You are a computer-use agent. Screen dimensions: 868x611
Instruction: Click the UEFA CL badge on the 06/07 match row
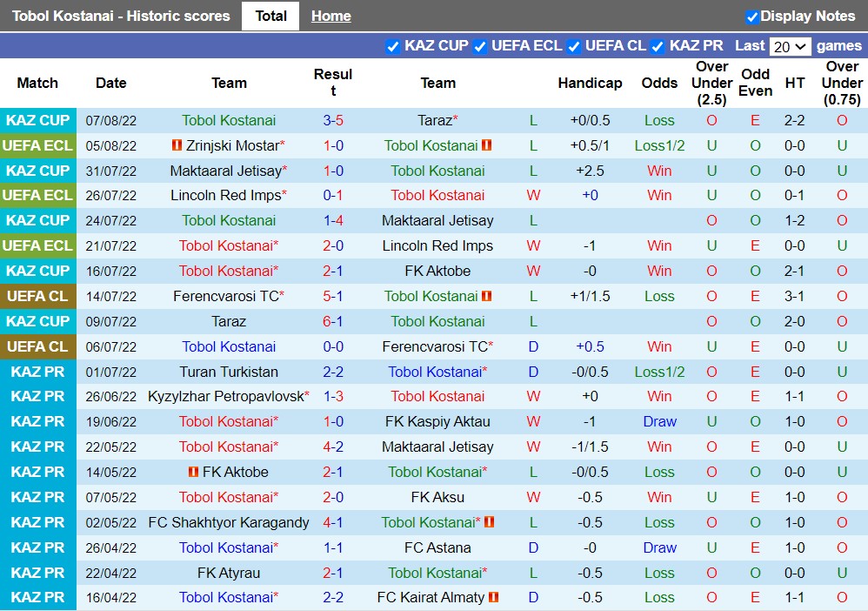click(38, 346)
